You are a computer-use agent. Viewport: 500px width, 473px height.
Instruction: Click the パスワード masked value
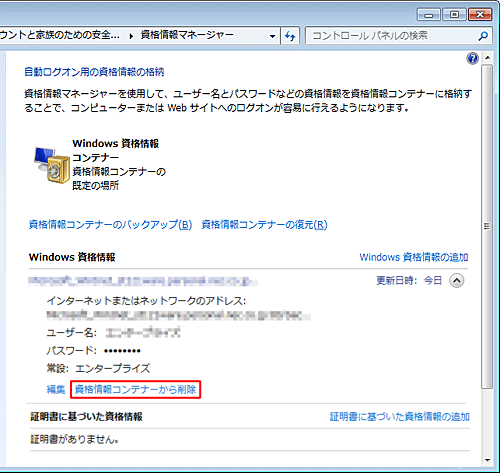(122, 351)
